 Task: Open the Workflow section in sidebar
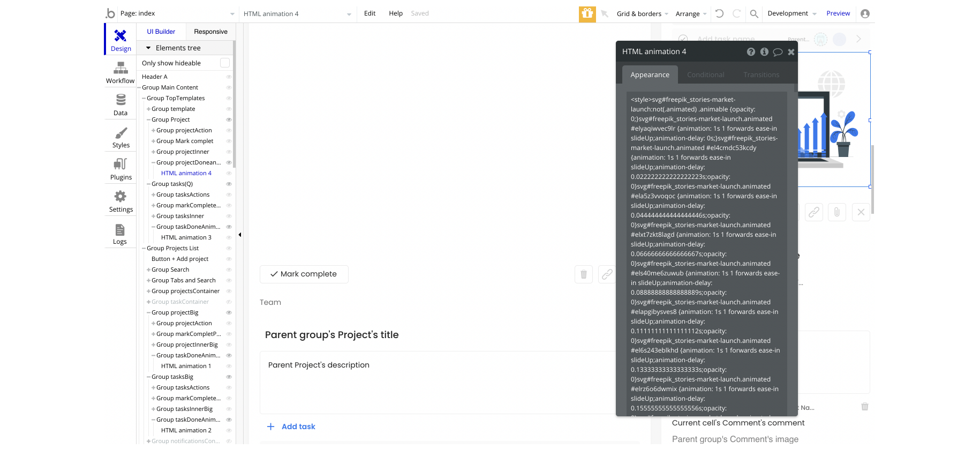120,72
